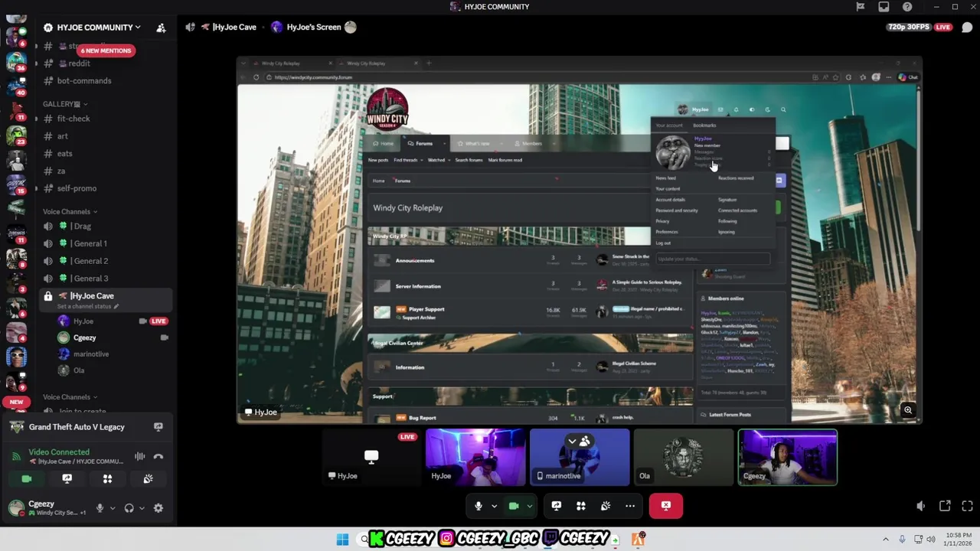Enter full screen call view

(x=967, y=506)
